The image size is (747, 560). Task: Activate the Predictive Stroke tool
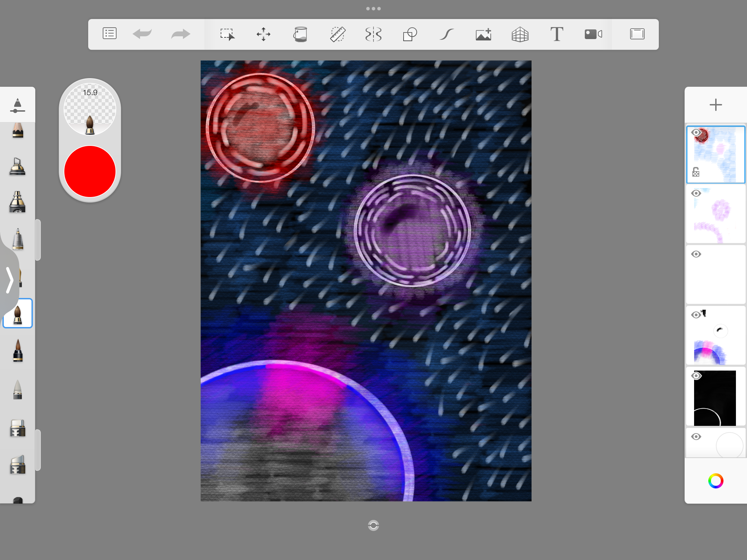click(446, 34)
